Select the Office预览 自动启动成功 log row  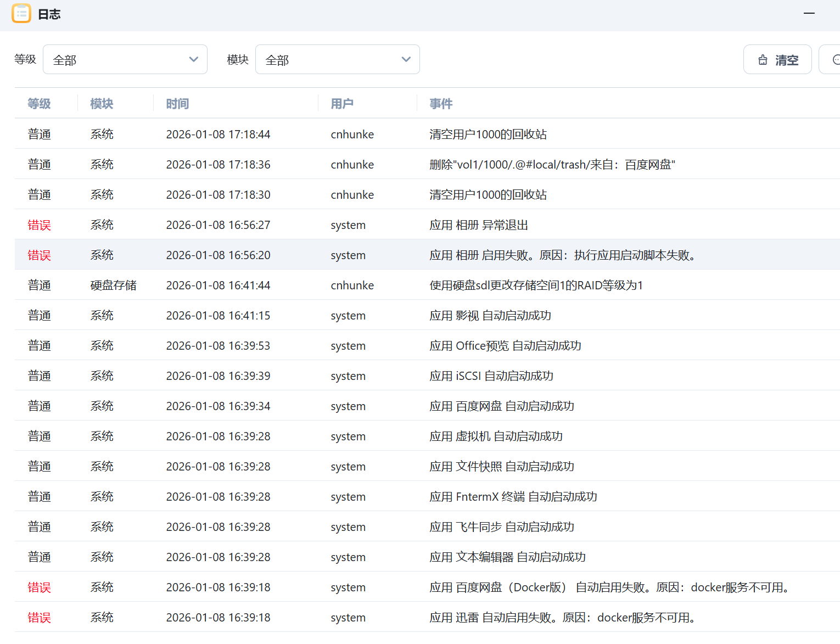pos(505,346)
